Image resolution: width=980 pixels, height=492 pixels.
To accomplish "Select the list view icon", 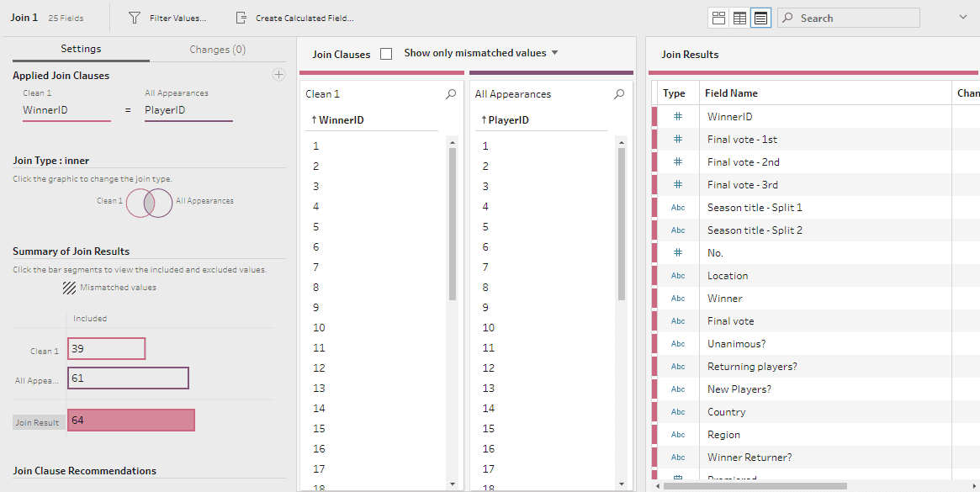I will click(760, 17).
